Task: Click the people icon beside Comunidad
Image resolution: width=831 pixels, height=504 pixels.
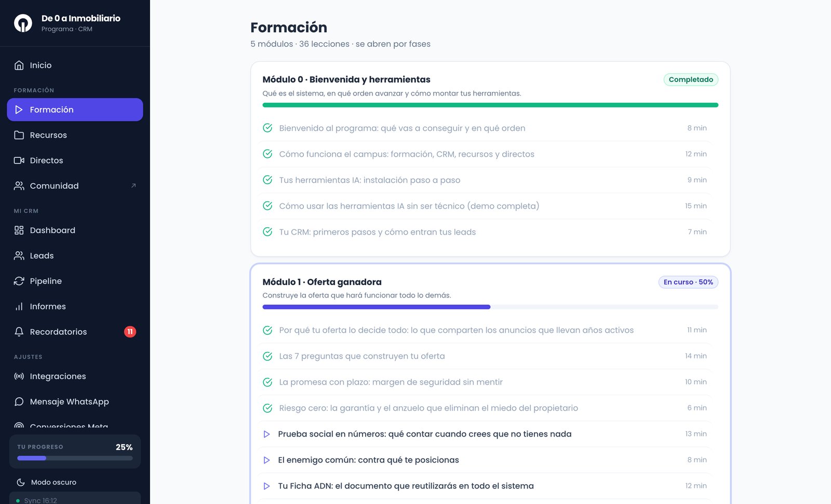Action: pyautogui.click(x=19, y=186)
